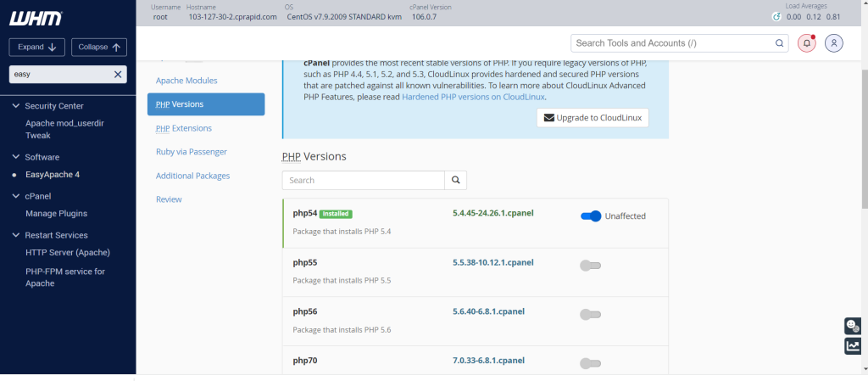Click version 7.0.33-6.8.1.cpanel text
The height and width of the screenshot is (381, 868).
(489, 361)
